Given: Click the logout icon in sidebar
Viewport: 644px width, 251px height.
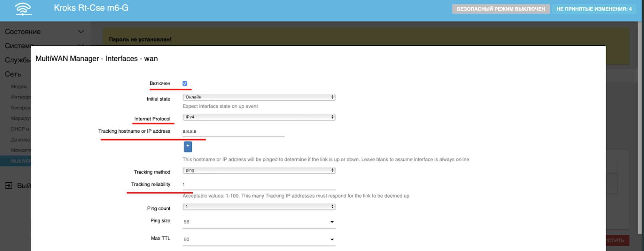Looking at the screenshot, I should point(9,186).
